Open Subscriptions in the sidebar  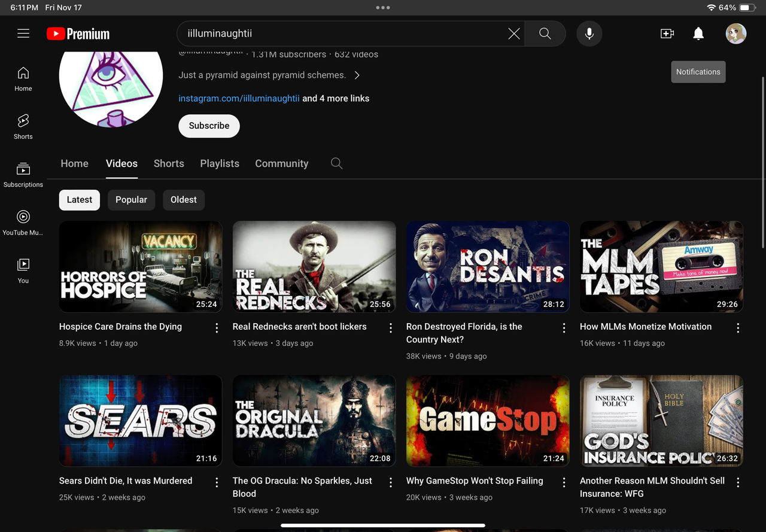tap(23, 175)
